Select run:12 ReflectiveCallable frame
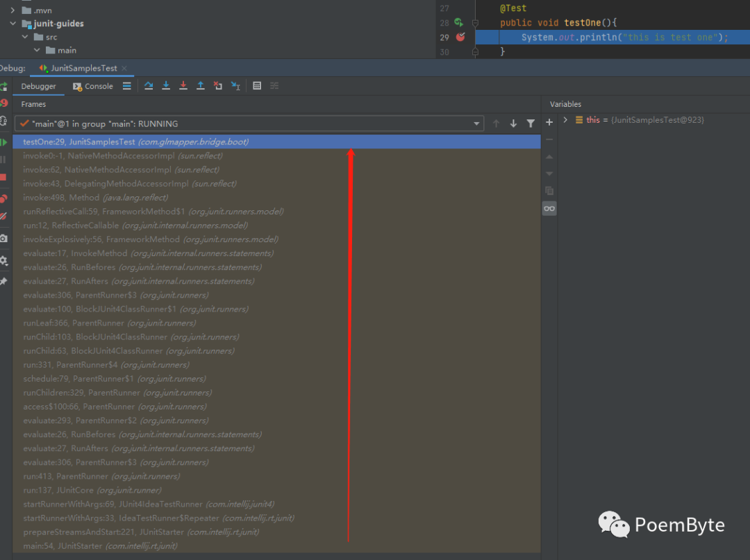Viewport: 750px width, 560px height. point(276,225)
